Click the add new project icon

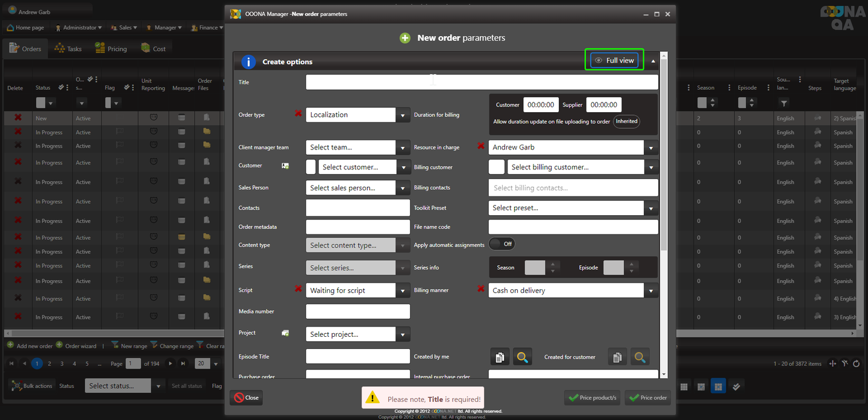285,333
